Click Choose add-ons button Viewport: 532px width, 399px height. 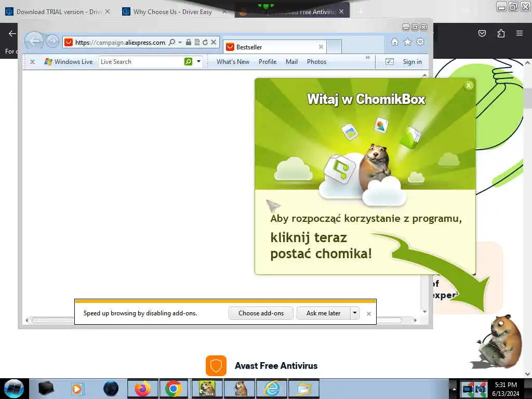click(261, 313)
